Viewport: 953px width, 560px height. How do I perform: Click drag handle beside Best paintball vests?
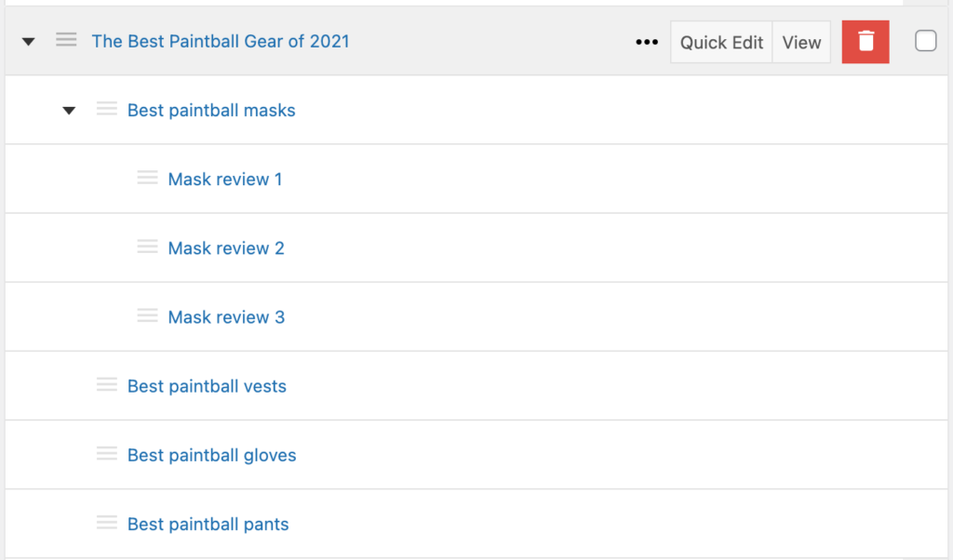107,385
